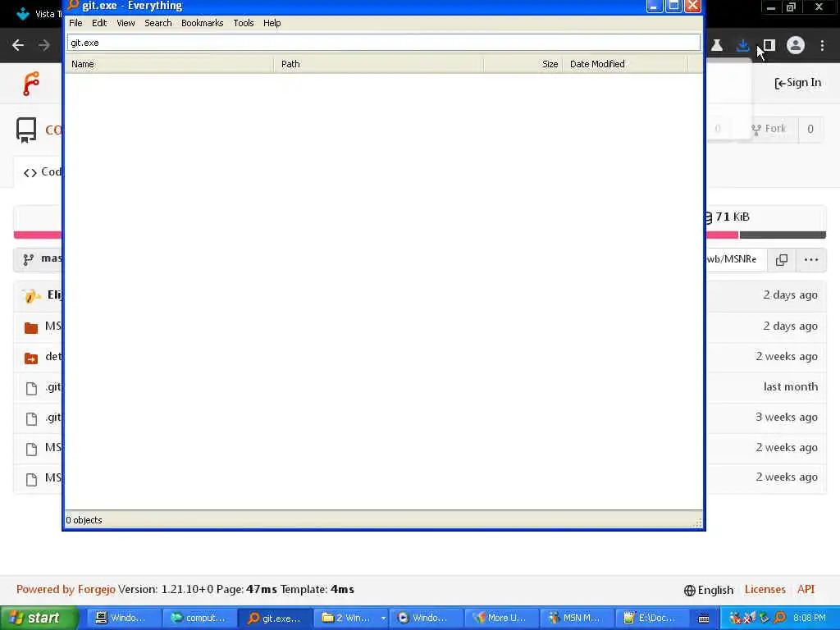Click the last month file timestamp
Viewport: 840px width, 630px height.
point(791,387)
